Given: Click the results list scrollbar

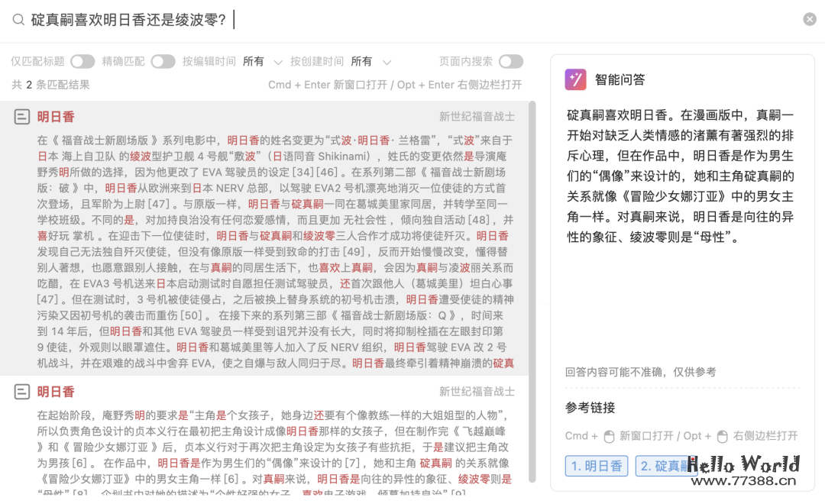Looking at the screenshot, I should (532, 292).
